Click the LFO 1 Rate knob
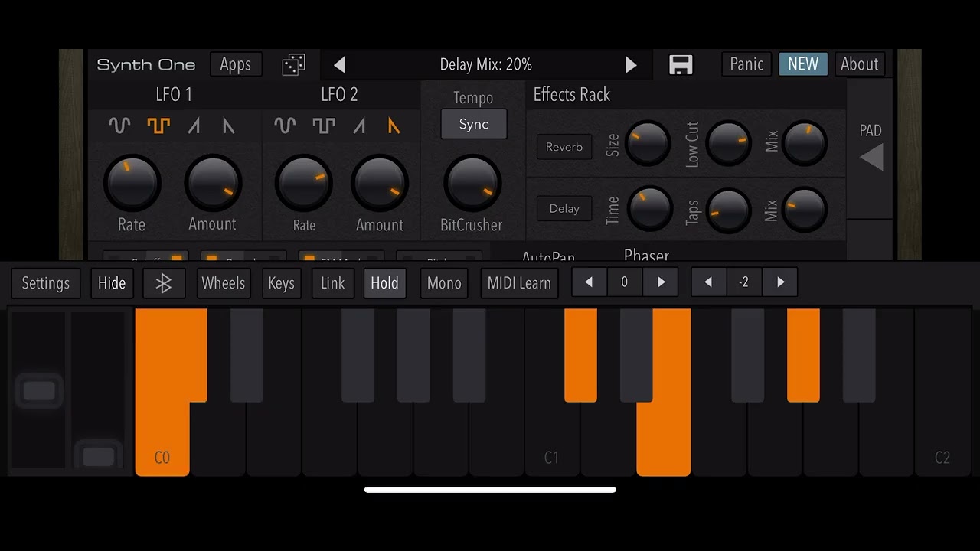This screenshot has height=551, width=980. click(x=132, y=183)
